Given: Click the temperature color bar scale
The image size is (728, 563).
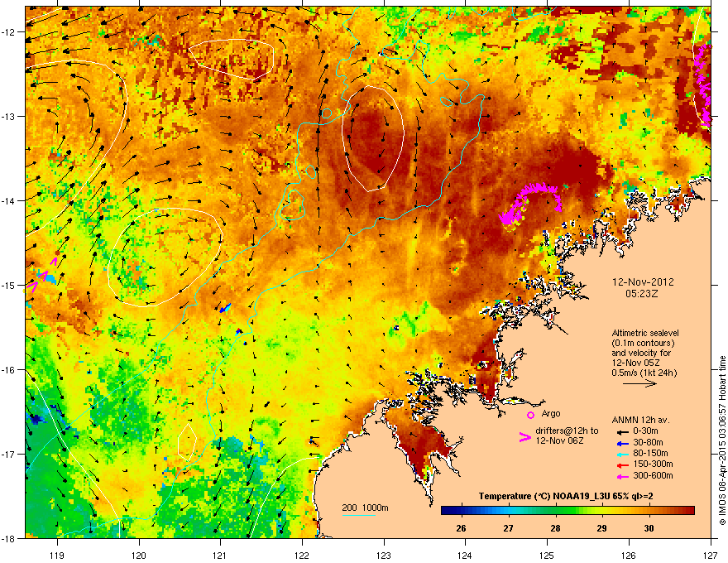Looking at the screenshot, I should pyautogui.click(x=568, y=511).
